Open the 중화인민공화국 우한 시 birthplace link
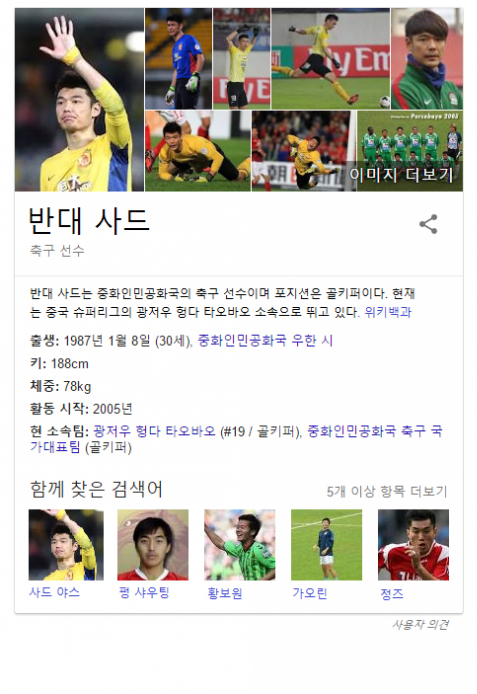Viewport: 477px width, 694px height. click(x=265, y=340)
